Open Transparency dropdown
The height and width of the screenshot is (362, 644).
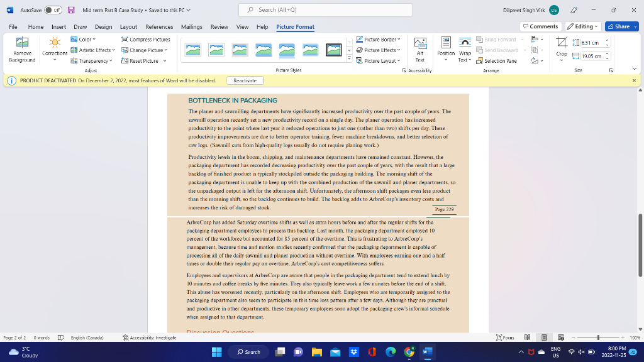[x=91, y=61]
